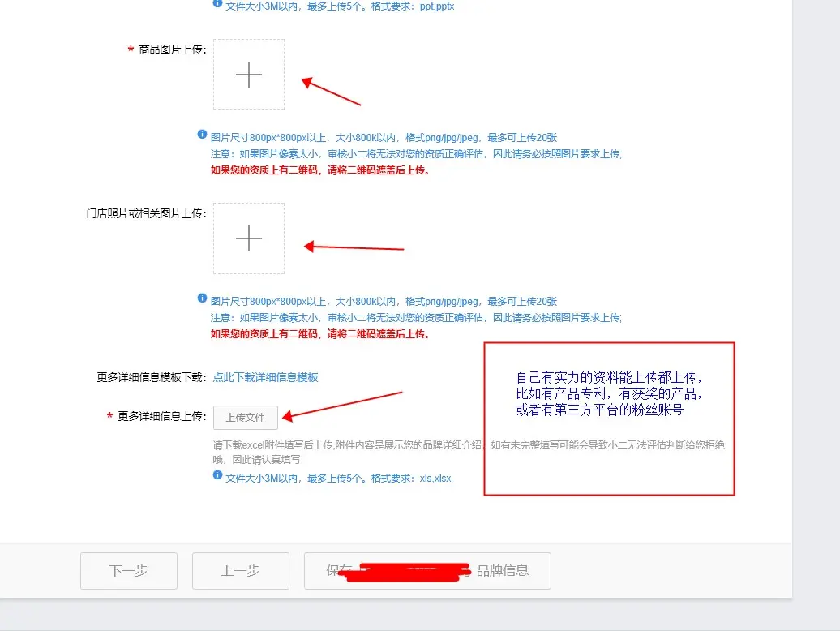Image resolution: width=840 pixels, height=631 pixels.
Task: Click info icon beside product image size requirement
Action: 202,135
